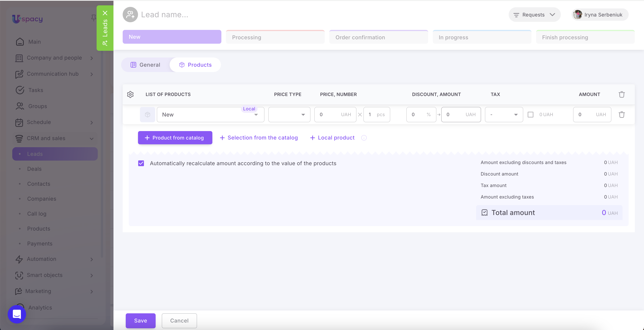Cancel lead creation
Viewport: 644px width, 330px height.
(x=179, y=321)
